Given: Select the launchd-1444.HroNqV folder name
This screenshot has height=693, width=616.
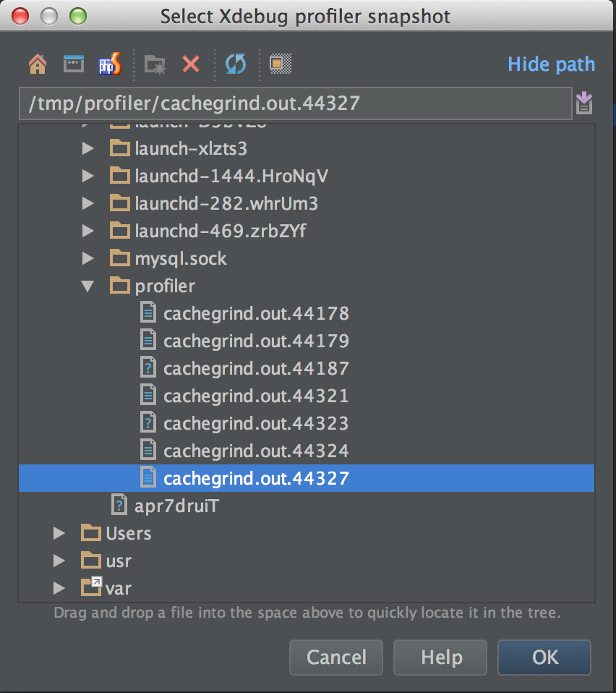Looking at the screenshot, I should click(x=231, y=176).
